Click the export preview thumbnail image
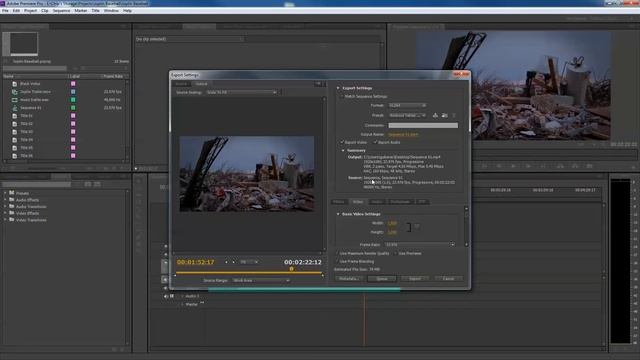The width and height of the screenshot is (640, 360). (247, 174)
